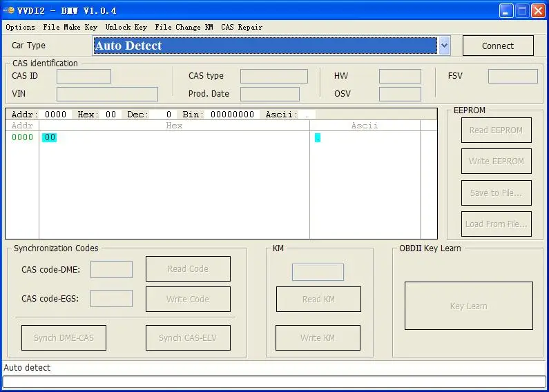Image resolution: width=549 pixels, height=392 pixels.
Task: Focus the FSV field
Action: tap(513, 77)
